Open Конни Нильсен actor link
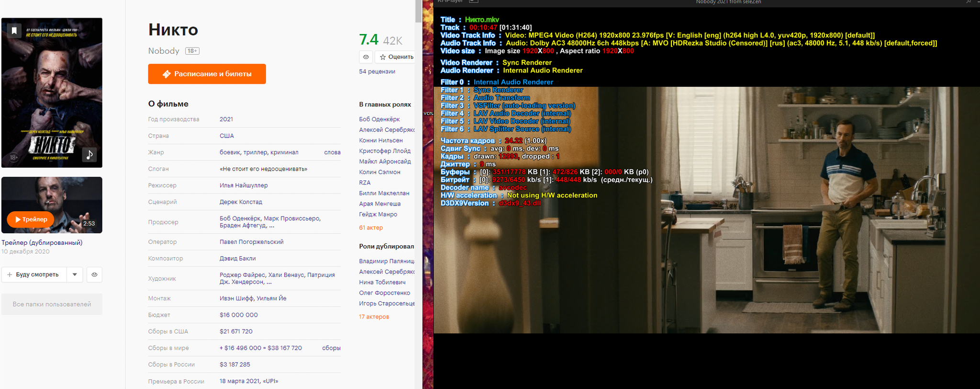Image resolution: width=980 pixels, height=389 pixels. [x=381, y=140]
